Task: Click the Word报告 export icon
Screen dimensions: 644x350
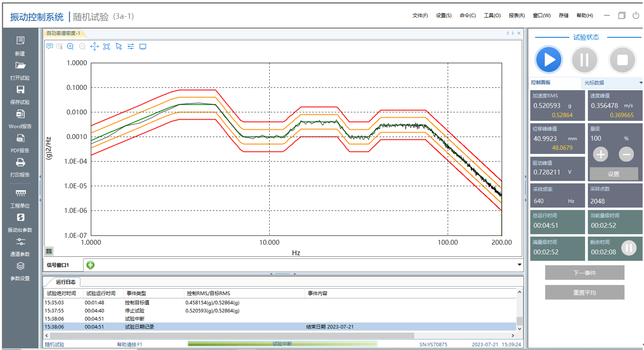Action: point(20,114)
